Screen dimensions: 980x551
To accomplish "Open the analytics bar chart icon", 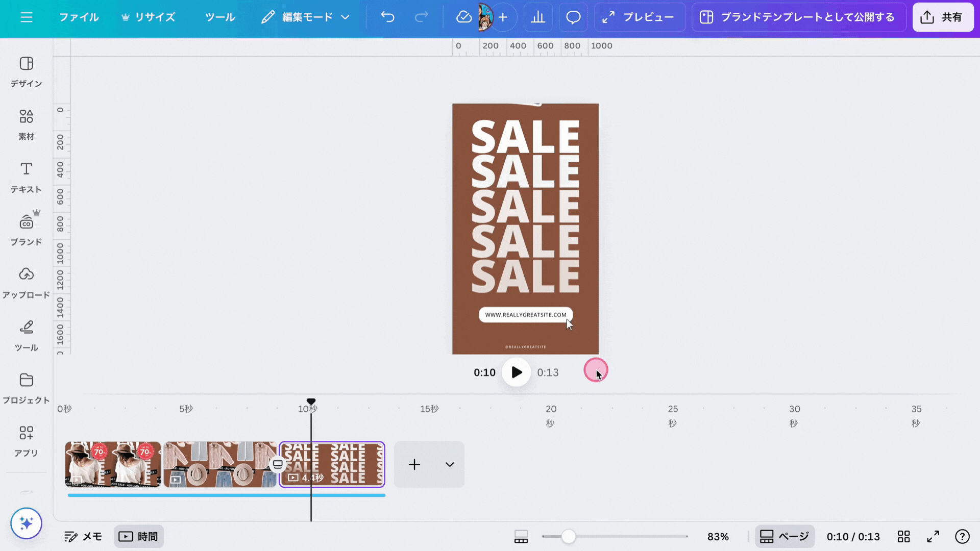I will point(538,17).
